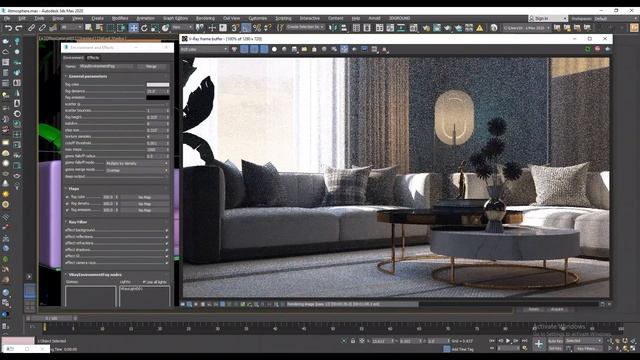This screenshot has height=360, width=640.
Task: Collapse the Ray Filter rollout
Action: 78,222
